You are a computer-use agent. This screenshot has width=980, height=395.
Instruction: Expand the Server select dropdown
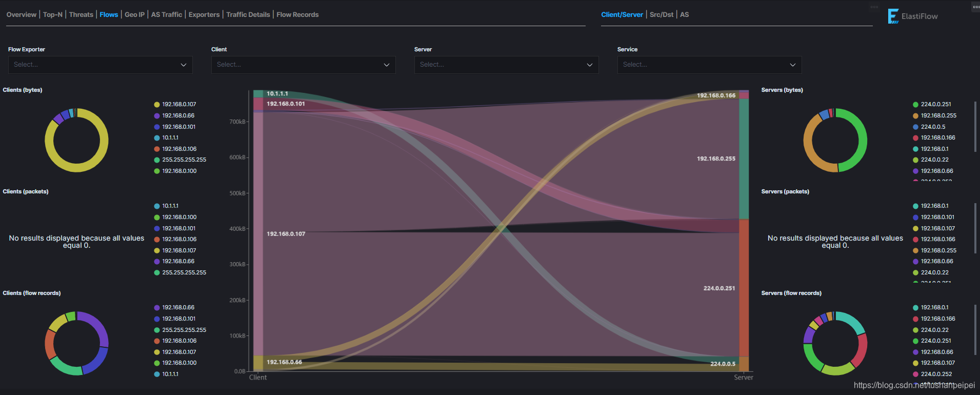click(507, 65)
